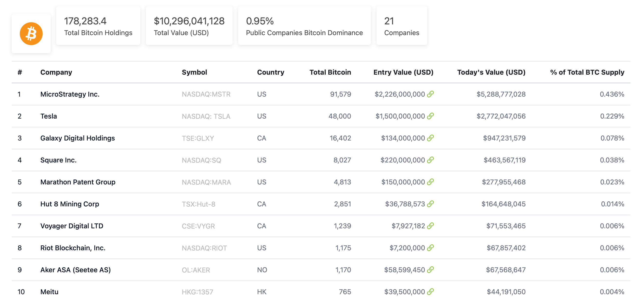Click Meitu country code HK
Viewport: 644px width, 302px height.
(262, 292)
